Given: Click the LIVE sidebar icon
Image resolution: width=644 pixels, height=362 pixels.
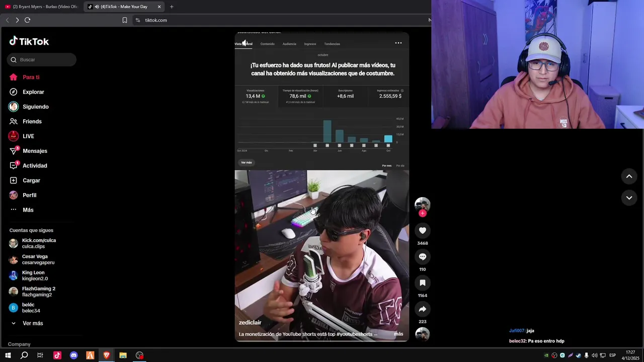Looking at the screenshot, I should pos(14,136).
